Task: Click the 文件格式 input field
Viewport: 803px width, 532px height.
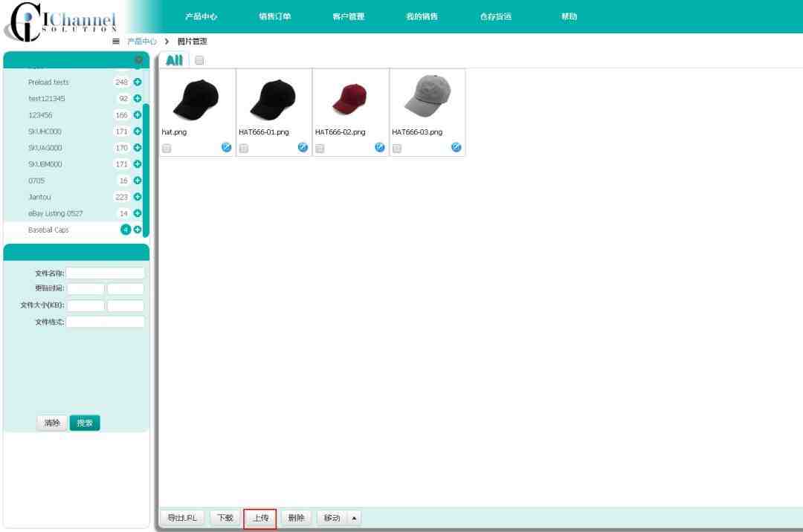Action: pyautogui.click(x=105, y=322)
